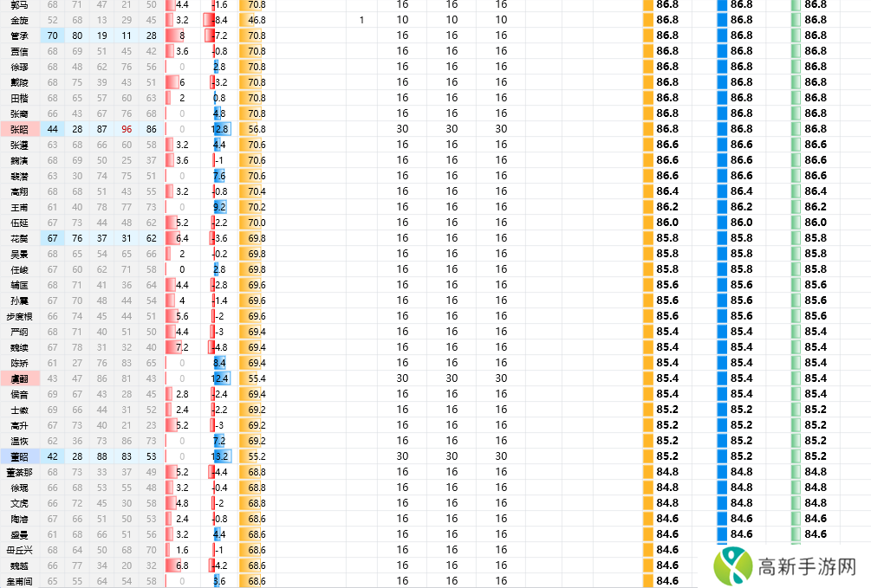
Task: Select the orange cell showing 46.8
Action: coord(256,20)
